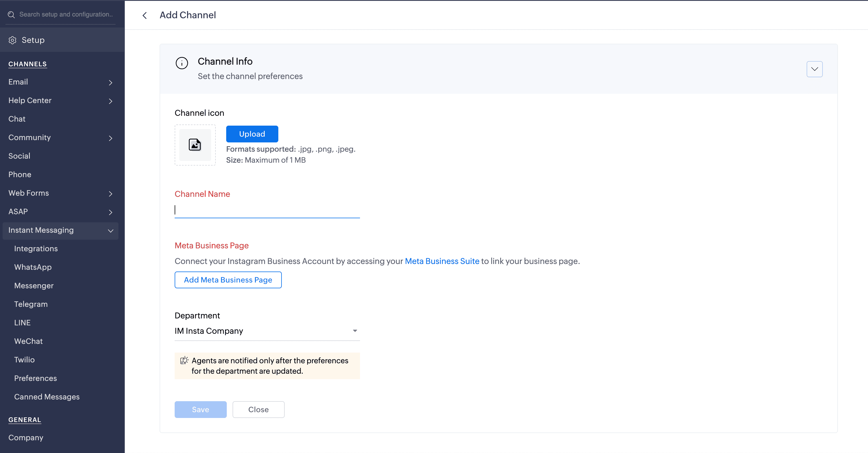The image size is (868, 453).
Task: Click the Close button
Action: (x=258, y=410)
